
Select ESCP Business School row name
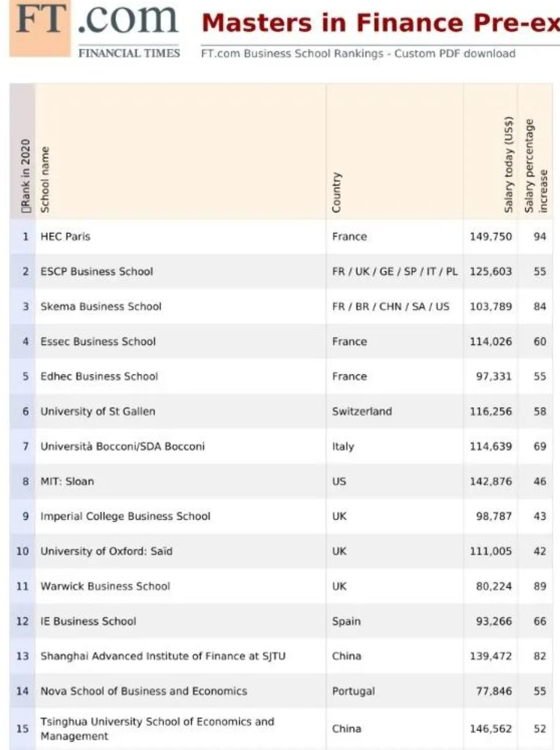tap(96, 272)
